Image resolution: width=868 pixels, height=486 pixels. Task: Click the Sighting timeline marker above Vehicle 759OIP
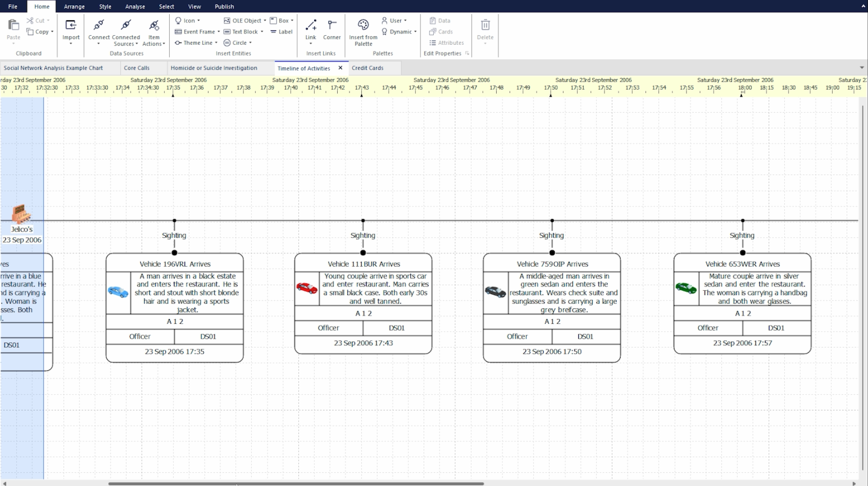pos(551,235)
